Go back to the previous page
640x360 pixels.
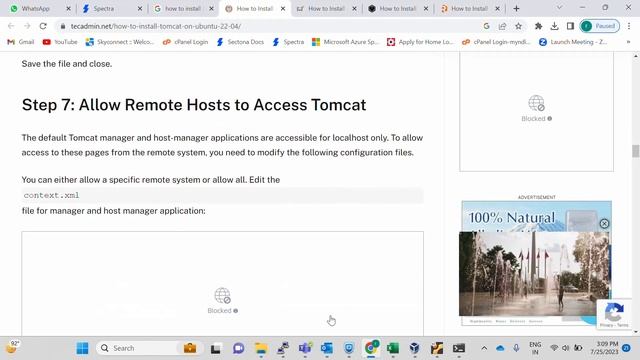pos(11,26)
